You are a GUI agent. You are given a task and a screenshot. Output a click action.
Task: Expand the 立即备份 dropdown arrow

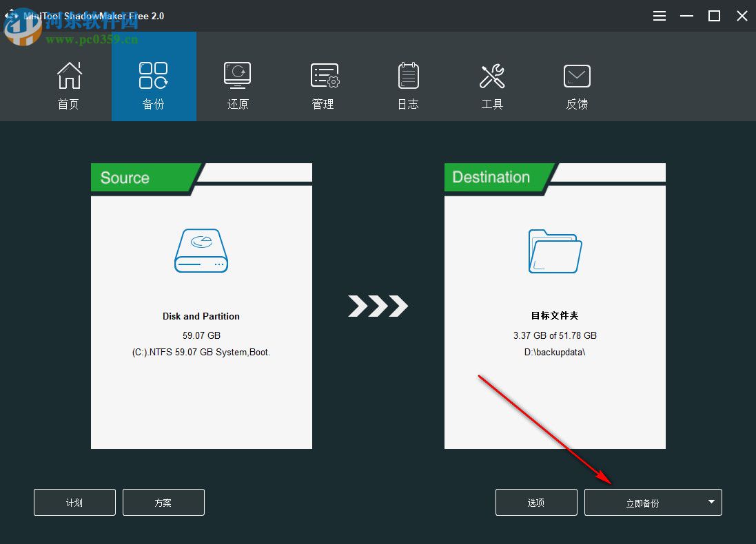tap(711, 502)
